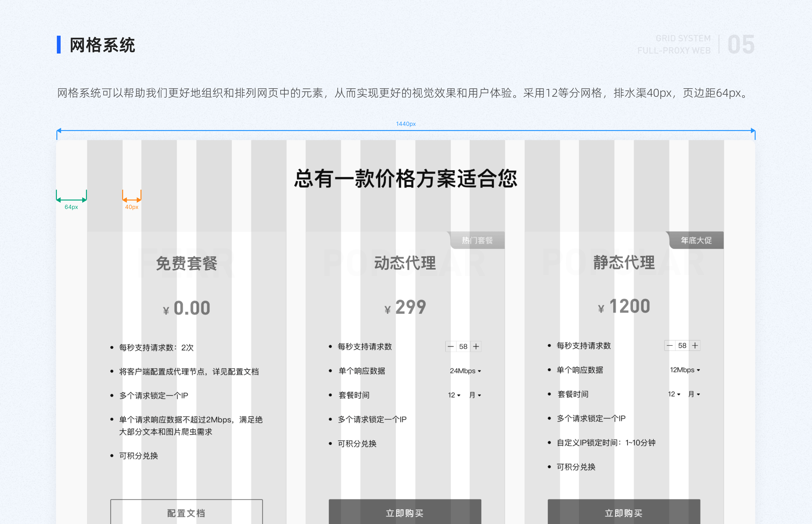
Task: Click the plus icon to increase 动态代理 requests
Action: (476, 346)
